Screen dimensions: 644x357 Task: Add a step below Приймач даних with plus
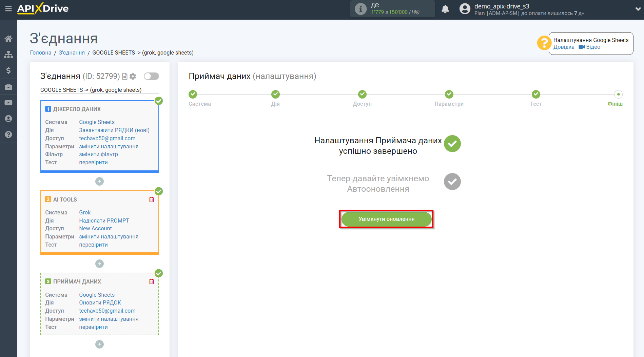click(x=99, y=344)
